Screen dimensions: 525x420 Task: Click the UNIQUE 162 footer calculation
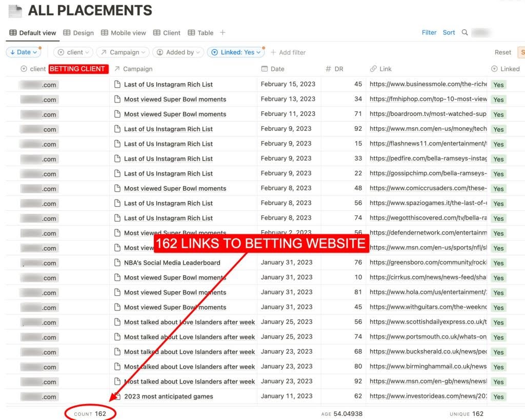467,414
